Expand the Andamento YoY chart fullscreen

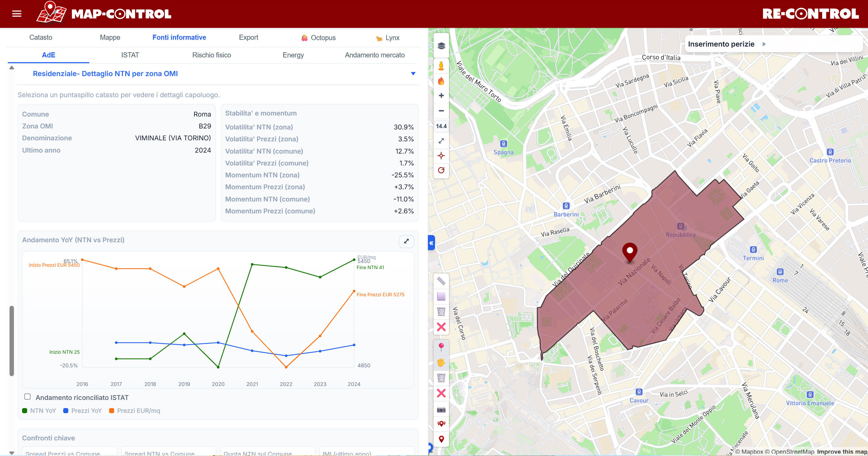pos(406,241)
